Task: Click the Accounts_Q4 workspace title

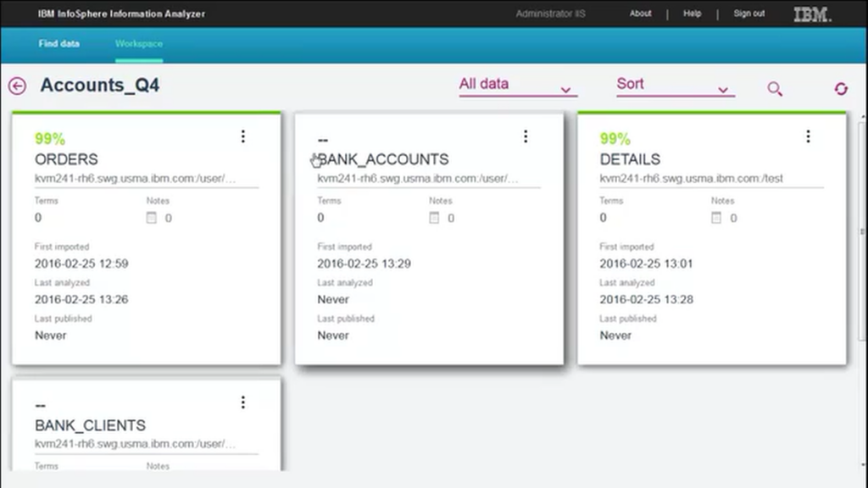Action: tap(100, 86)
